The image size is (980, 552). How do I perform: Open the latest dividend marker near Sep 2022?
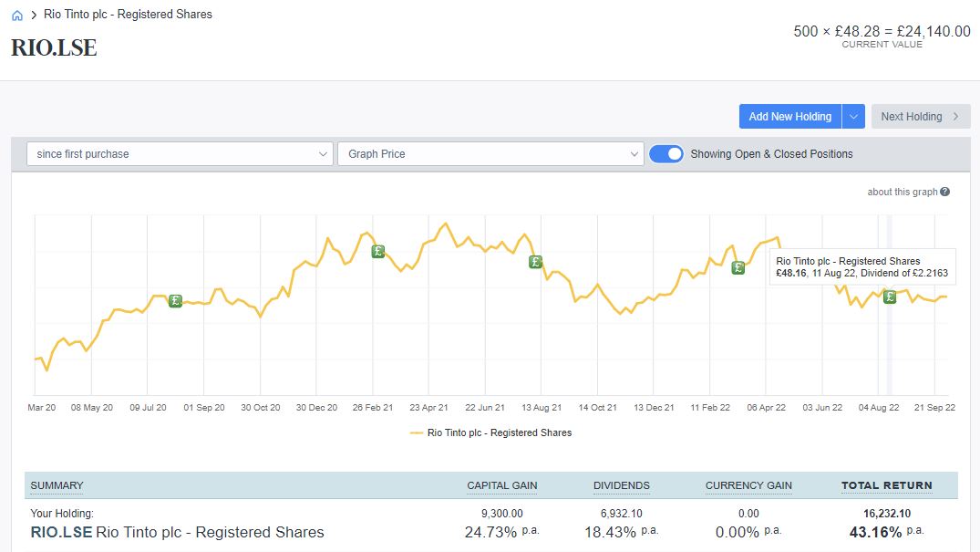point(890,296)
